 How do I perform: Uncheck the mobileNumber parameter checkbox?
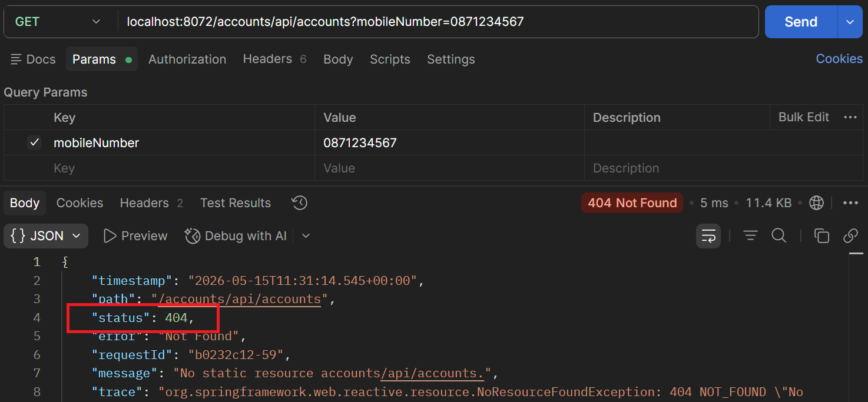[34, 142]
